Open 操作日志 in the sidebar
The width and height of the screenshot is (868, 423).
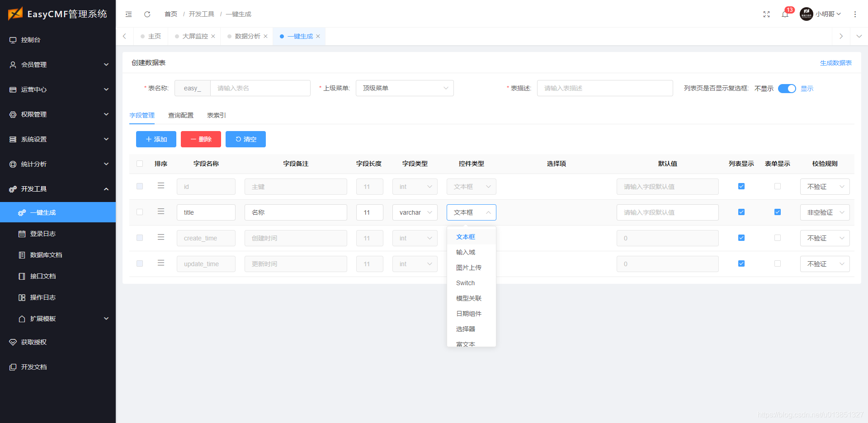[x=58, y=297]
